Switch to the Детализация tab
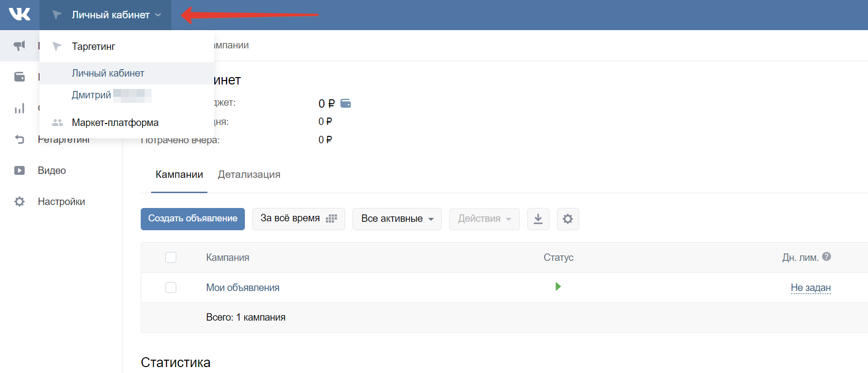 [249, 174]
